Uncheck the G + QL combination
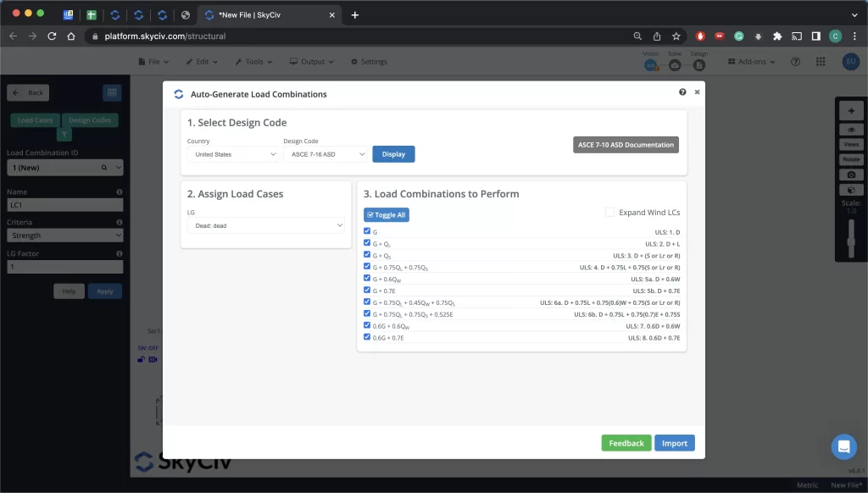 coord(367,242)
